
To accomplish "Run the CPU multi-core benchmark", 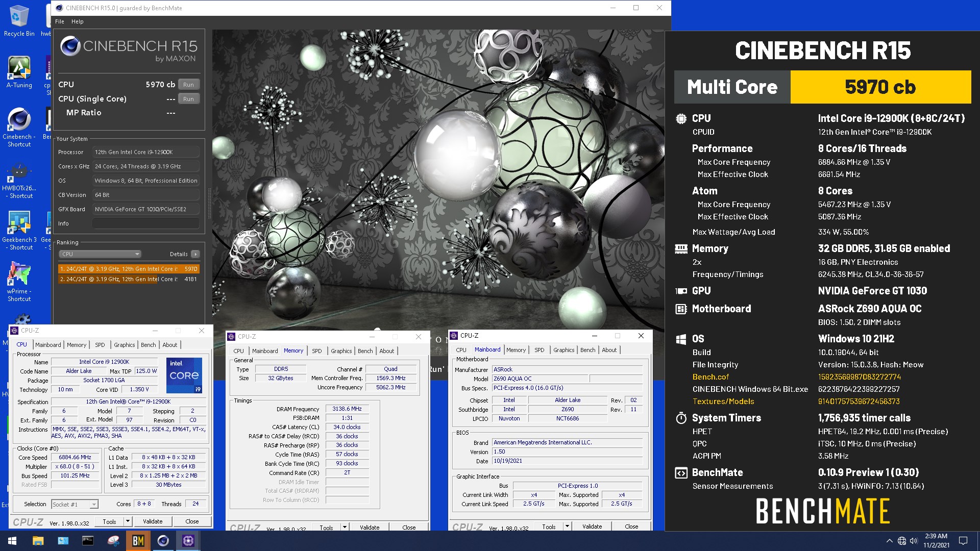I will (x=188, y=85).
